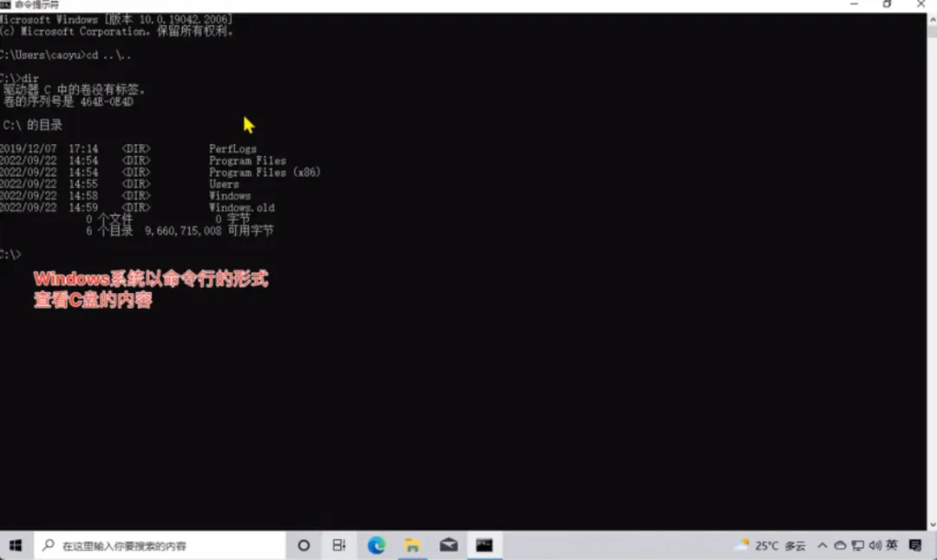937x560 pixels.
Task: Click the Command Prompt title bar icon
Action: 5,5
